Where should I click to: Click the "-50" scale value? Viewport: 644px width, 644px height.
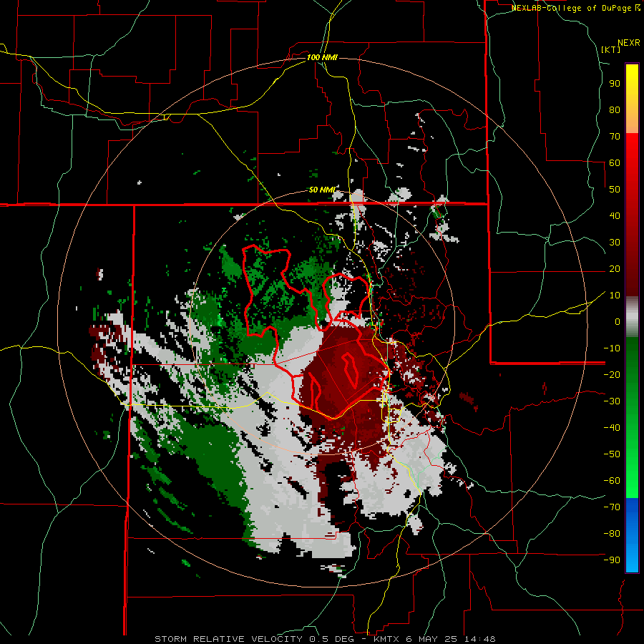[612, 454]
